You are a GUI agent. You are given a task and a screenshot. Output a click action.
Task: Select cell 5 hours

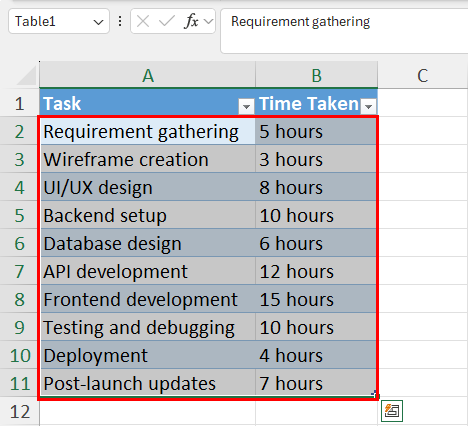point(316,131)
